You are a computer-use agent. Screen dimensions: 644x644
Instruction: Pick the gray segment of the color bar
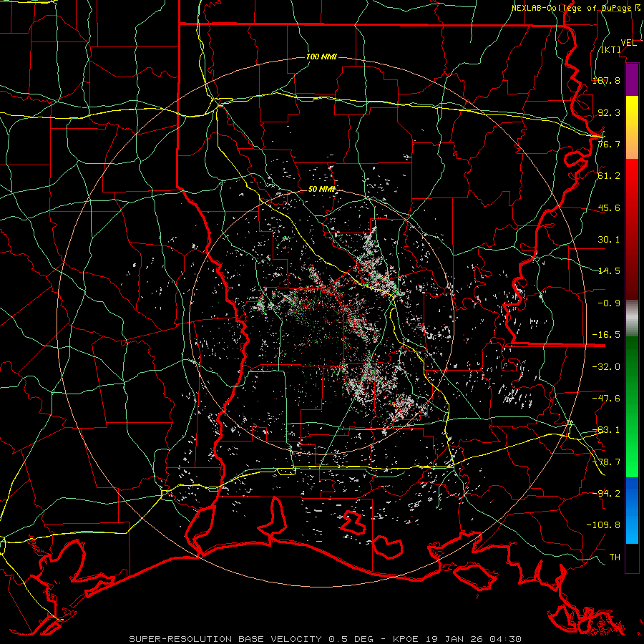tap(632, 318)
